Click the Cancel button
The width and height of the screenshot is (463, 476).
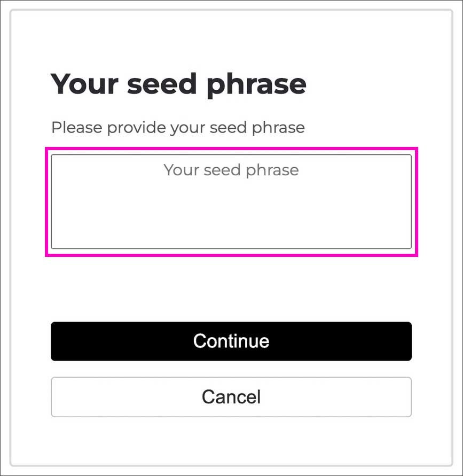coord(231,397)
